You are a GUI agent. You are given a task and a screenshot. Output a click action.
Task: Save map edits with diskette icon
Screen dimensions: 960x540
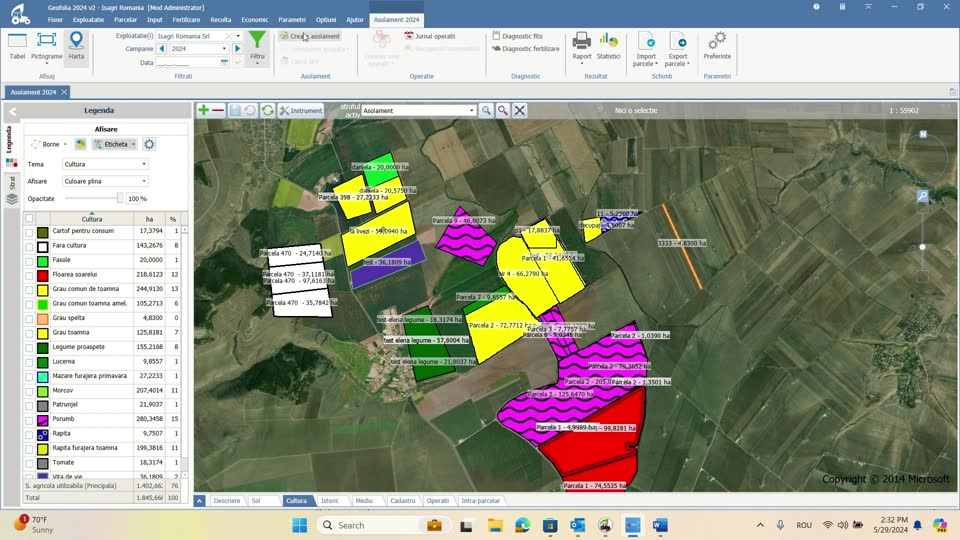click(235, 110)
